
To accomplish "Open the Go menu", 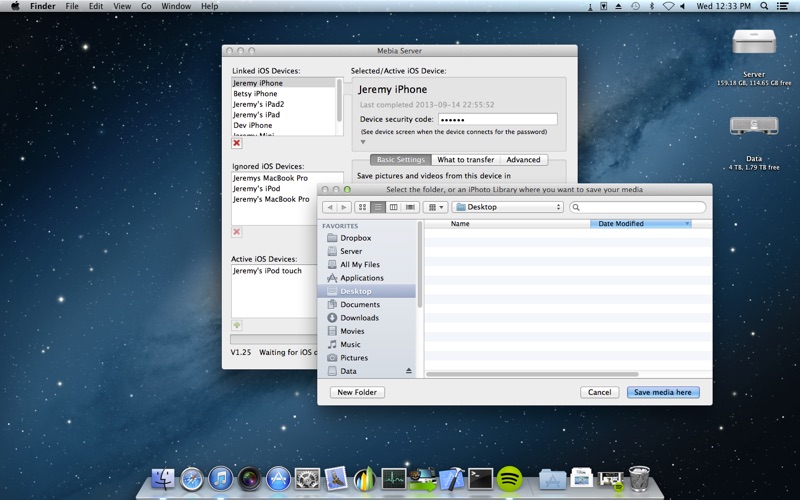I will point(146,6).
